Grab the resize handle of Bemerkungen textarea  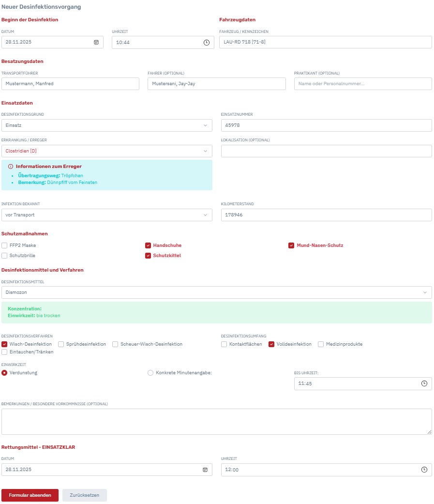pos(429,432)
